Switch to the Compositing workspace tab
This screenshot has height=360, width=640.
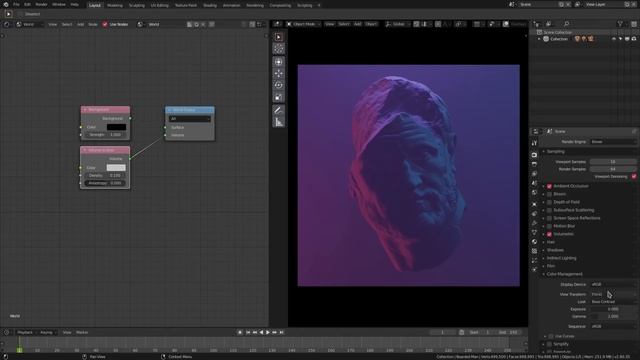280,5
